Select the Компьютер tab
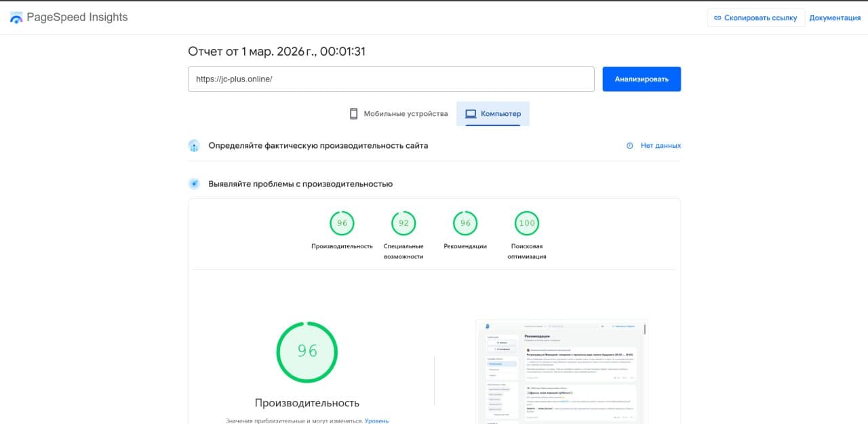This screenshot has height=424, width=868. click(493, 114)
